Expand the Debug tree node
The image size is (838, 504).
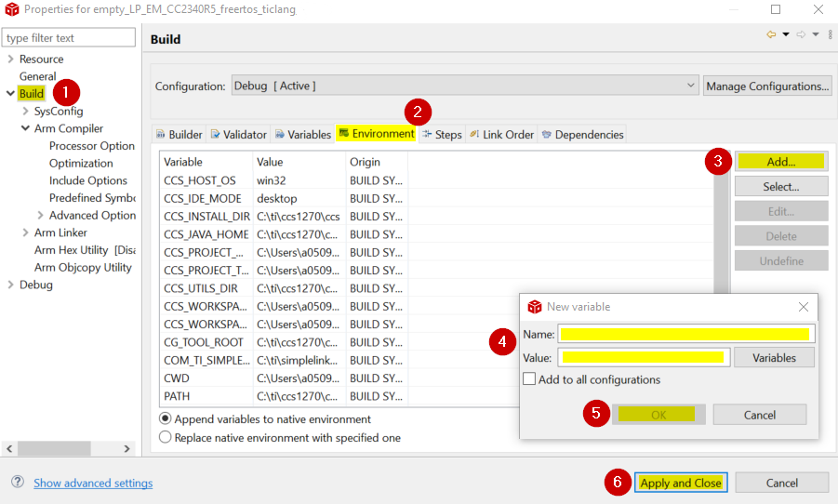point(10,285)
